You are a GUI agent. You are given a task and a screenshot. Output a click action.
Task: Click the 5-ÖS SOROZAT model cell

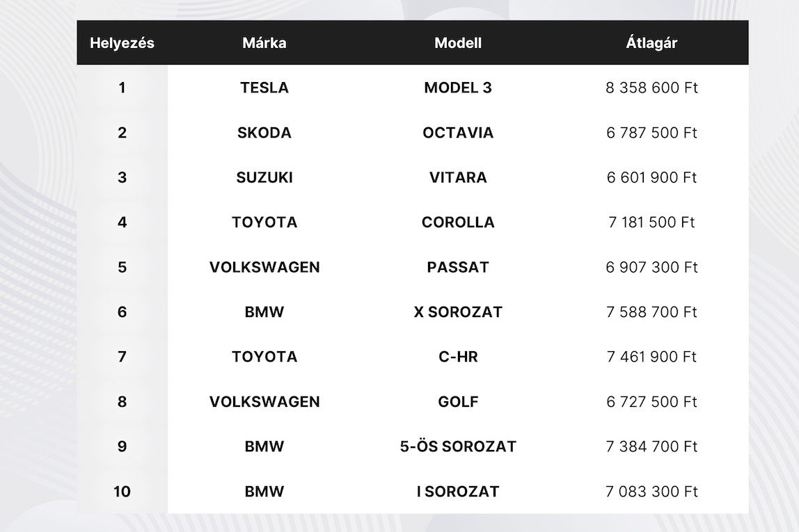(458, 446)
